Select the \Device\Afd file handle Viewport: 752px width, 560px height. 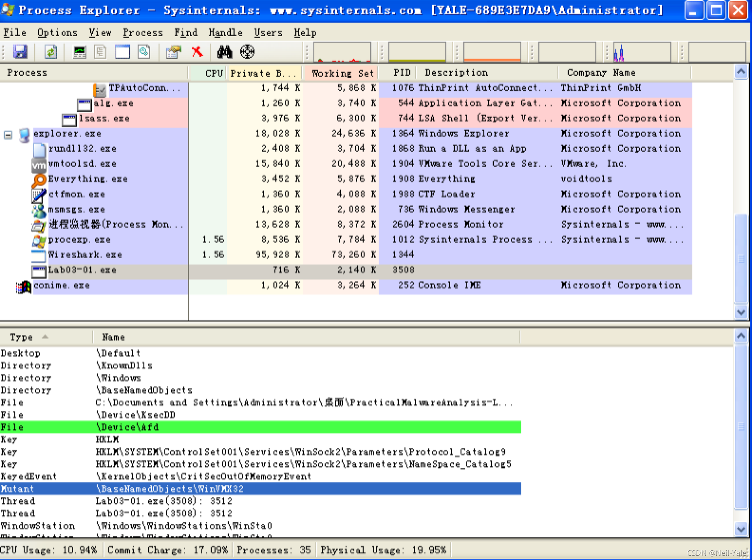[261, 427]
